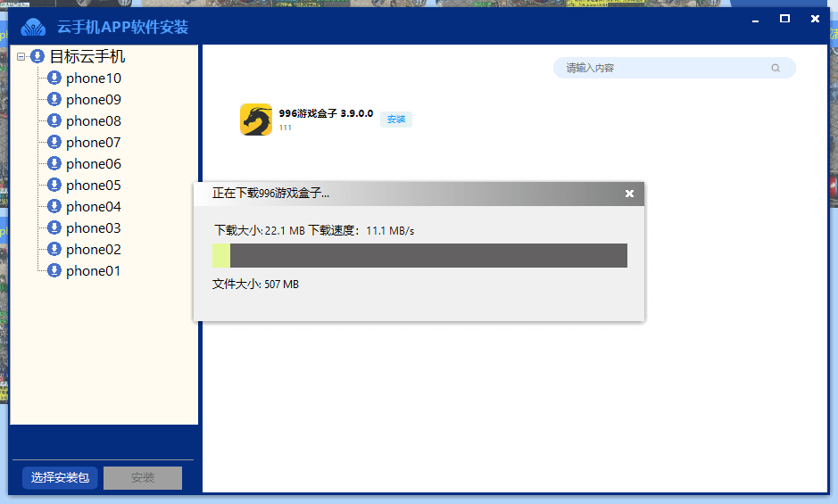Click the download icon next to phone09
This screenshot has width=838, height=504.
[x=54, y=99]
